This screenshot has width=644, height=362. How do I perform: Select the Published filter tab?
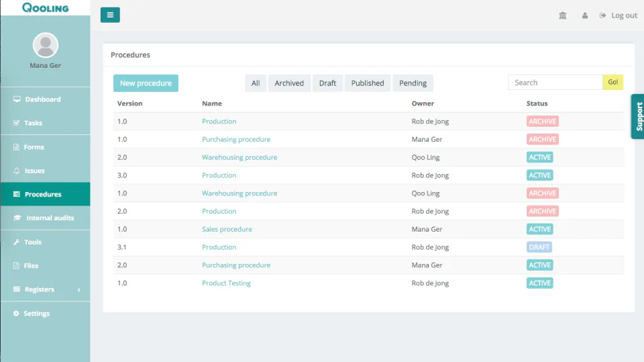click(x=368, y=83)
